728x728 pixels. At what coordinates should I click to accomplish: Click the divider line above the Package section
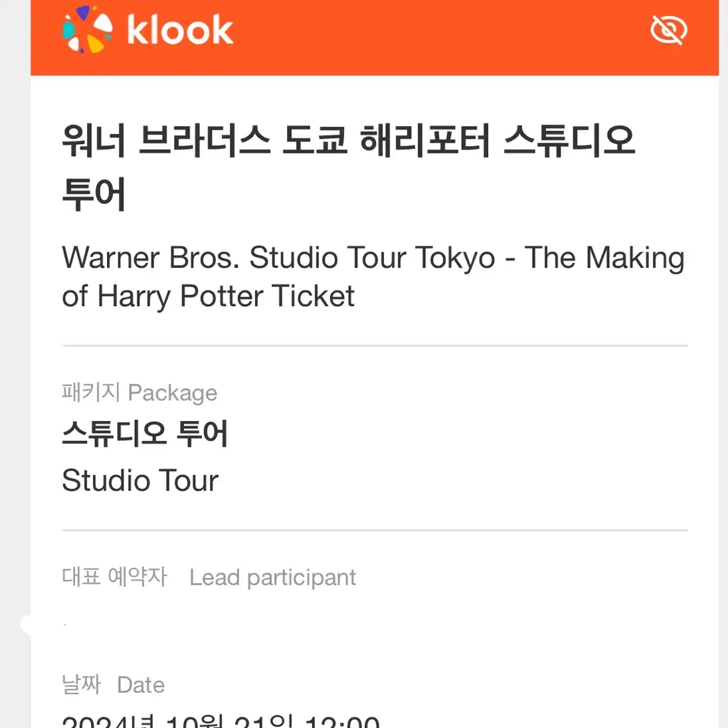pyautogui.click(x=375, y=345)
